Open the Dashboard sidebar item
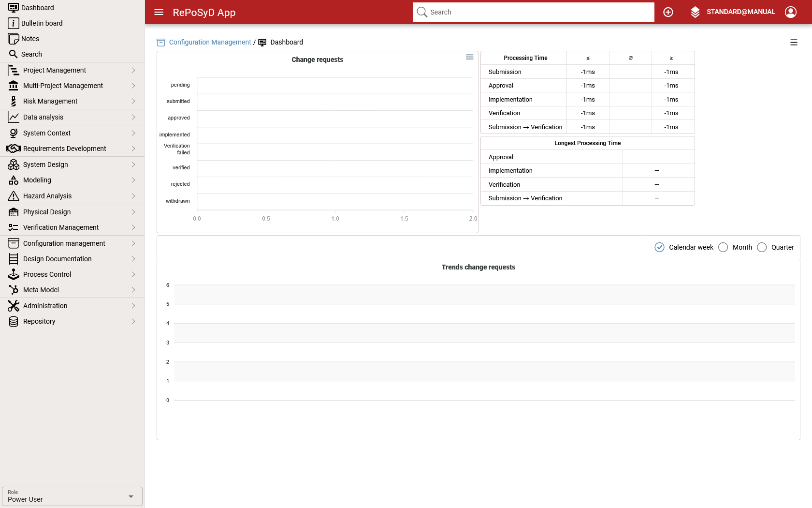The image size is (812, 508). coord(72,8)
